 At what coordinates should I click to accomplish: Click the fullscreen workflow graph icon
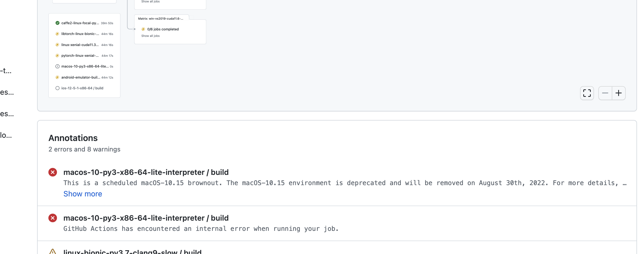(x=587, y=93)
